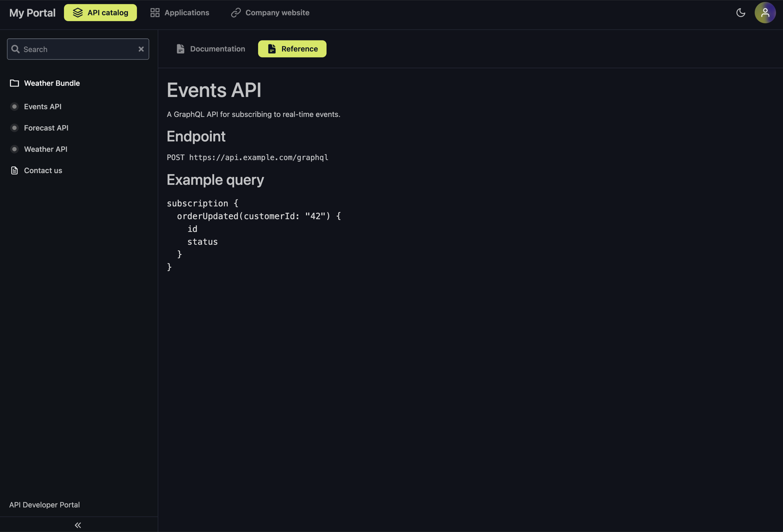Toggle dark mode moon icon
The height and width of the screenshot is (532, 783).
(741, 13)
